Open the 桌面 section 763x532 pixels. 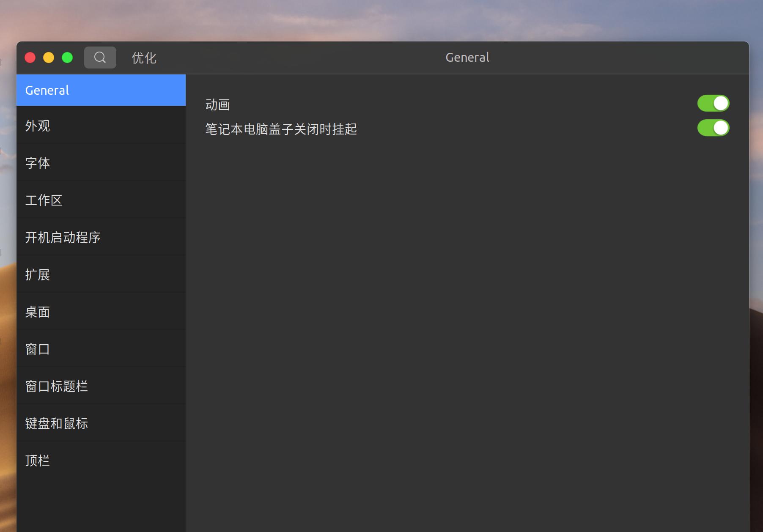tap(101, 312)
